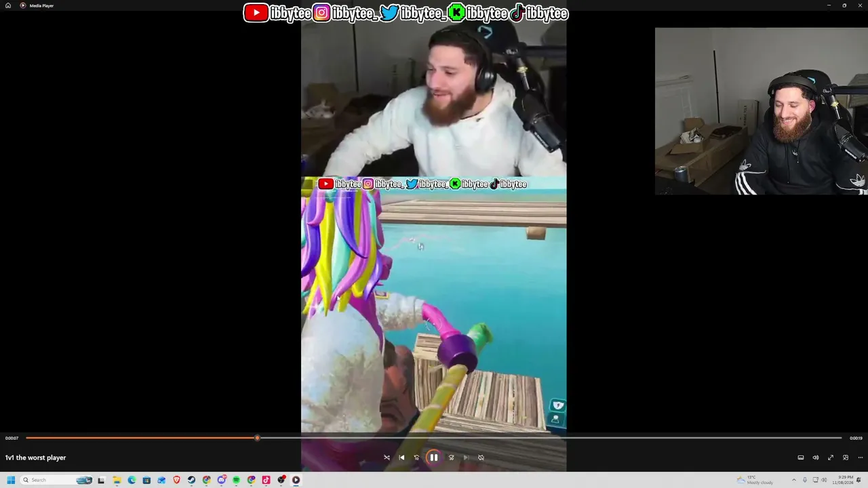Open Microsoft Store from the taskbar
Image resolution: width=868 pixels, height=488 pixels.
click(x=146, y=480)
